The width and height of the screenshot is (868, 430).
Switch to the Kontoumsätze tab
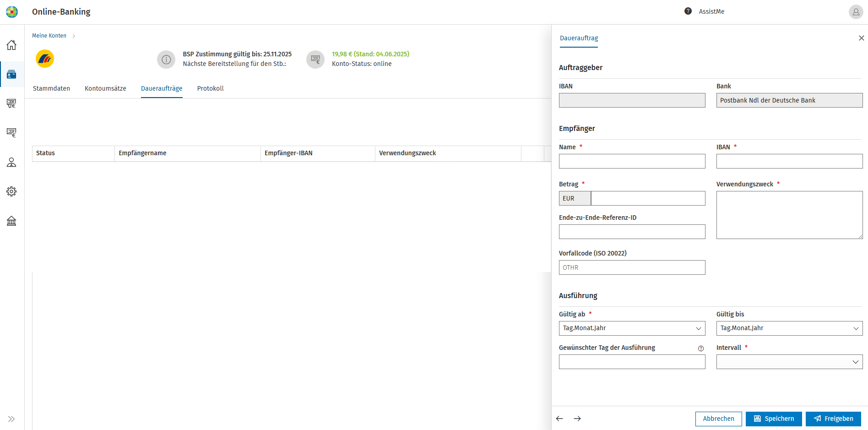[105, 88]
